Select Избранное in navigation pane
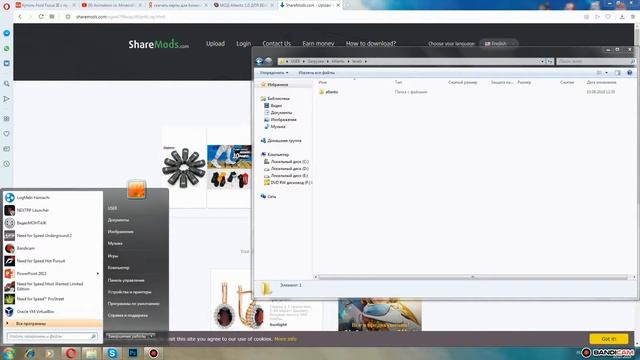Image resolution: width=640 pixels, height=360 pixels. pyautogui.click(x=278, y=84)
